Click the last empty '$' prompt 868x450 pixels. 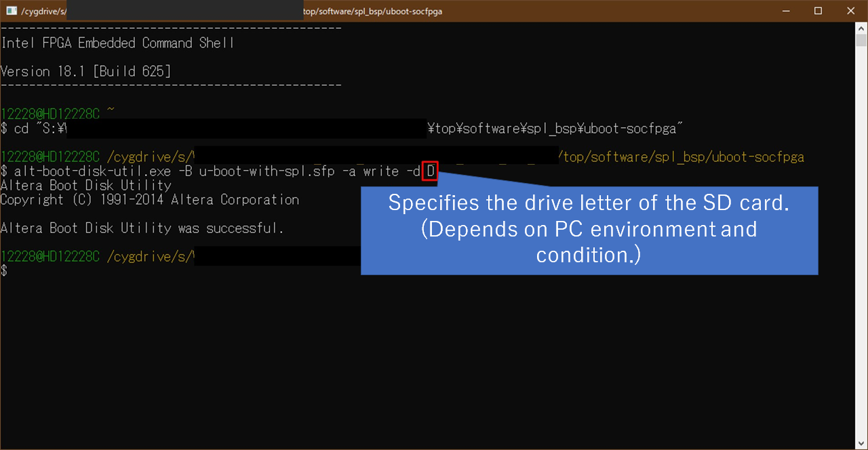pos(4,271)
